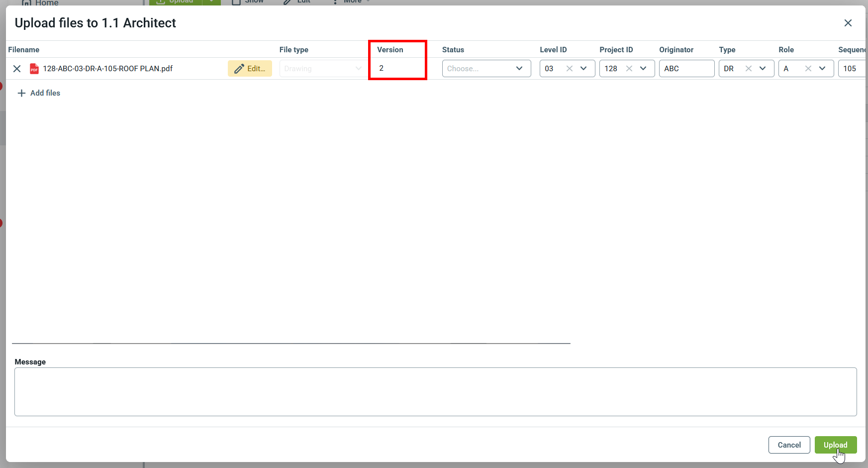Image resolution: width=868 pixels, height=468 pixels.
Task: Expand the Project ID dropdown arrow
Action: (x=644, y=69)
